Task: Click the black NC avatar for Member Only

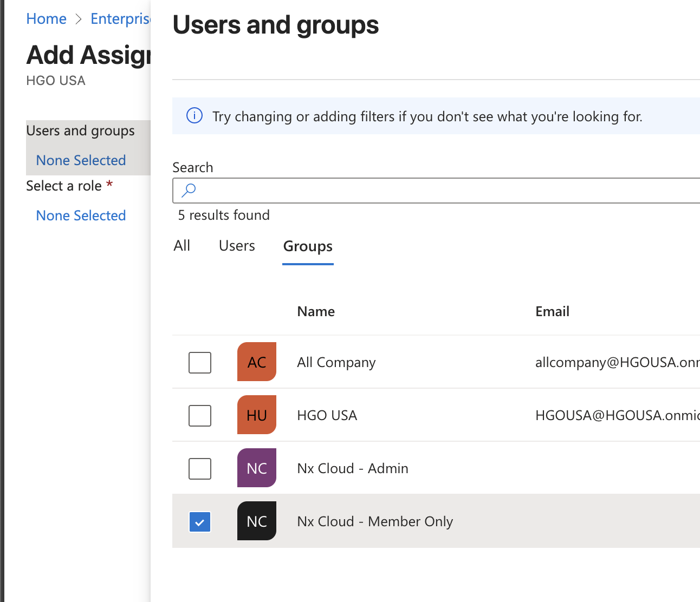Action: coord(257,521)
